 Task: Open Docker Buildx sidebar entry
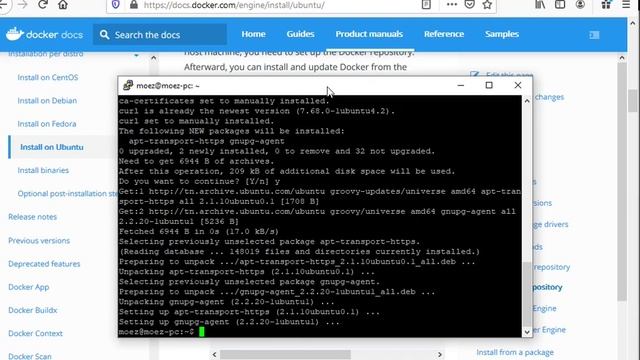coord(33,310)
